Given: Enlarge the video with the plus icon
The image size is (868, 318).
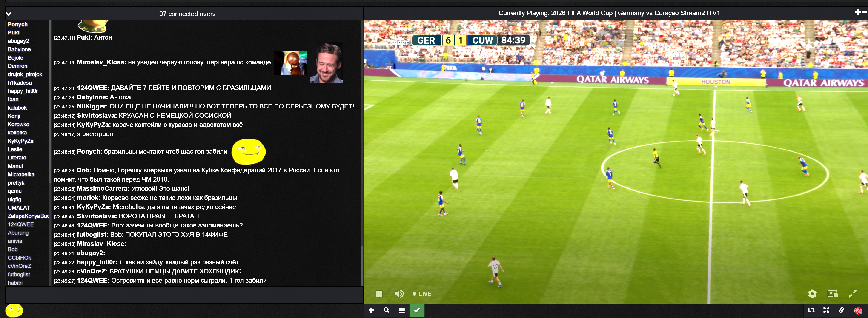Looking at the screenshot, I should pos(858,12).
